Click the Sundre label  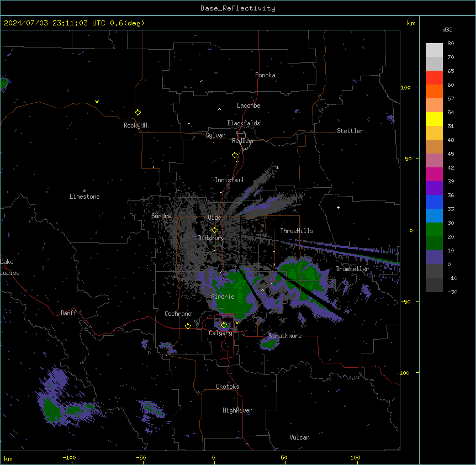click(x=161, y=216)
